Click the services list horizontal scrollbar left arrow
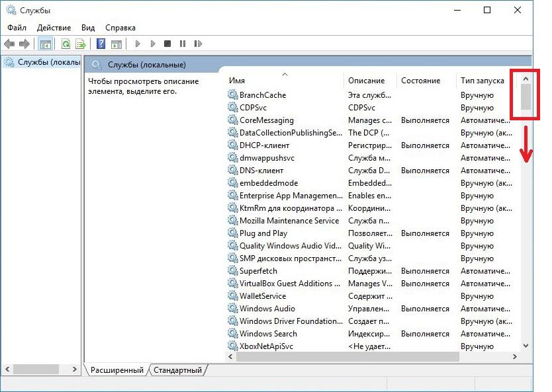The image size is (552, 392). (x=230, y=356)
